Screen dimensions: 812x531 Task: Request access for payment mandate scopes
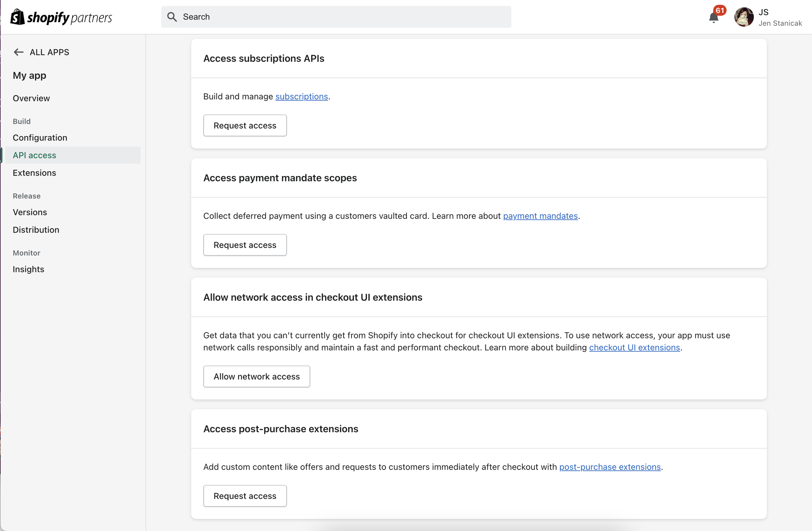coord(245,245)
